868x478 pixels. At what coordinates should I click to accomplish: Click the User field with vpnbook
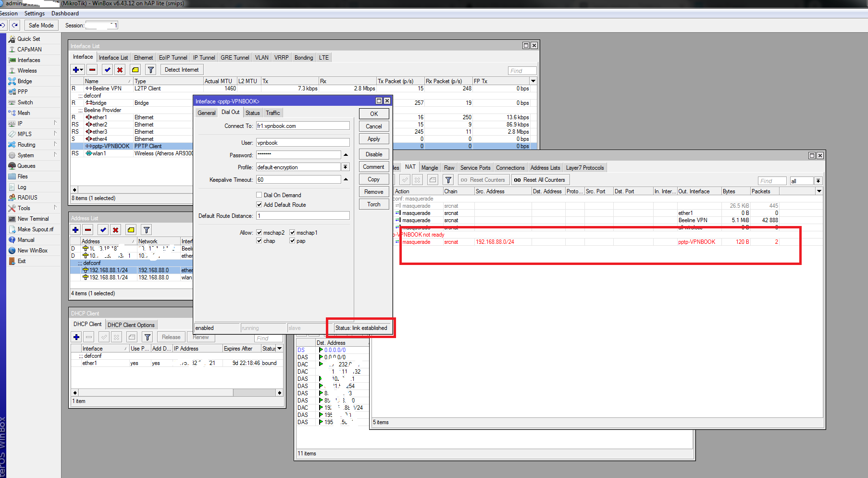tap(303, 143)
